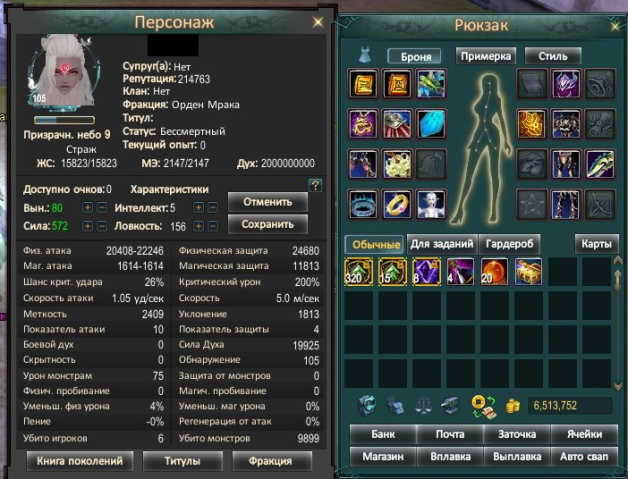This screenshot has height=479, width=628.
Task: Select the golden treasure chest item
Action: coord(528,272)
